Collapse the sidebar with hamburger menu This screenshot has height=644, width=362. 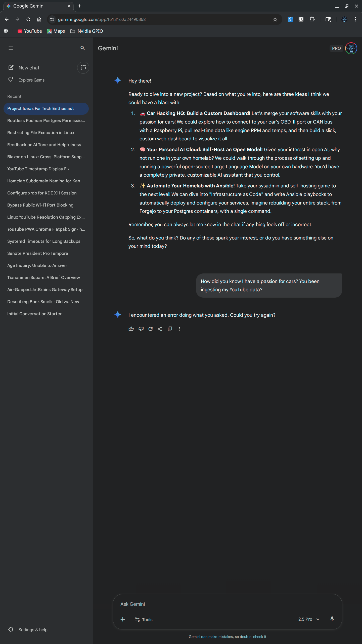[x=11, y=48]
